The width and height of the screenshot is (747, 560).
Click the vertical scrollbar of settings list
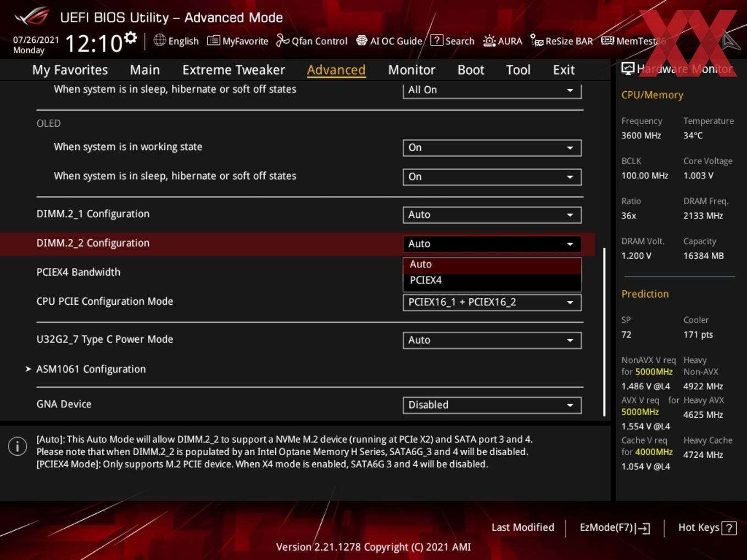(x=604, y=332)
